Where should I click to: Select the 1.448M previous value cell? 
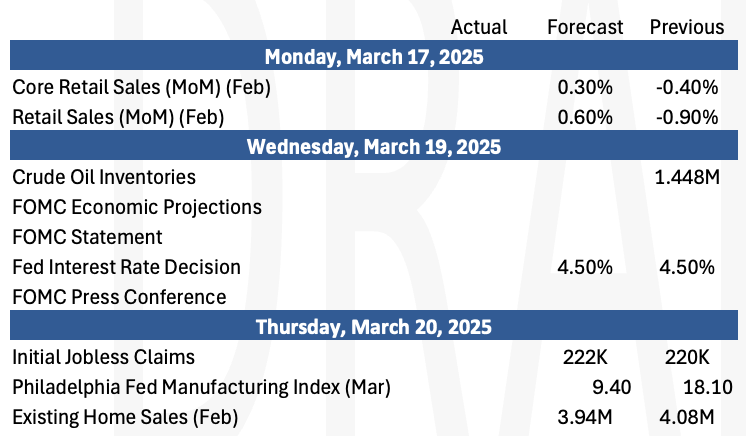pos(687,177)
